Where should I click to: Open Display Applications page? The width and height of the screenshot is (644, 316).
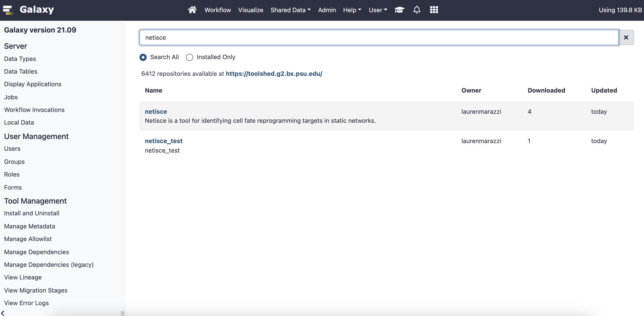(32, 84)
